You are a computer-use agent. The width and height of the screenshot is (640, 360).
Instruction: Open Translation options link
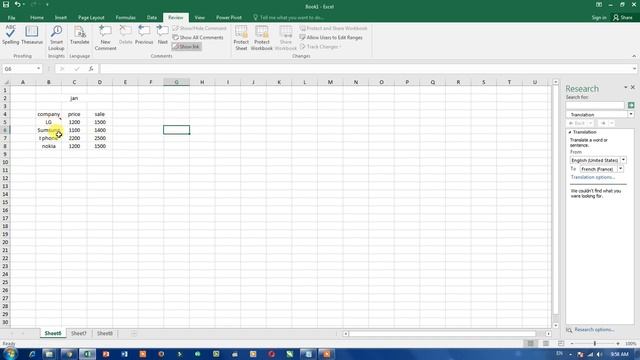(593, 177)
